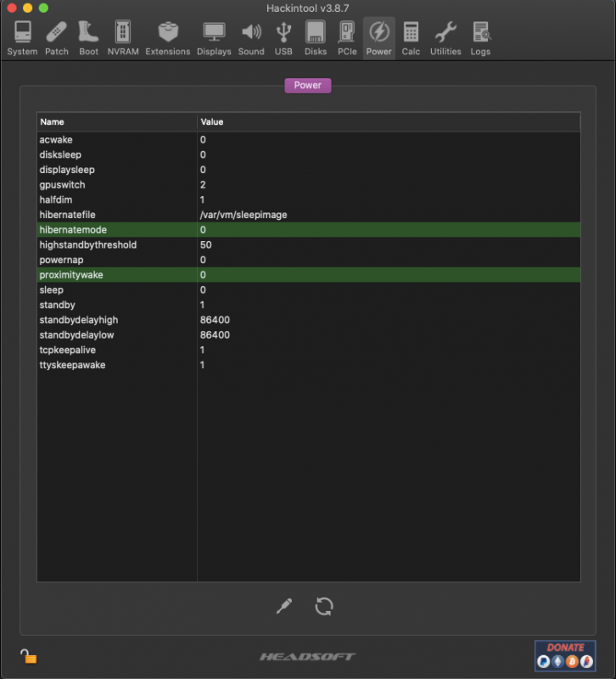Viewport: 616px width, 679px height.
Task: Select the disksleep row
Action: click(309, 154)
